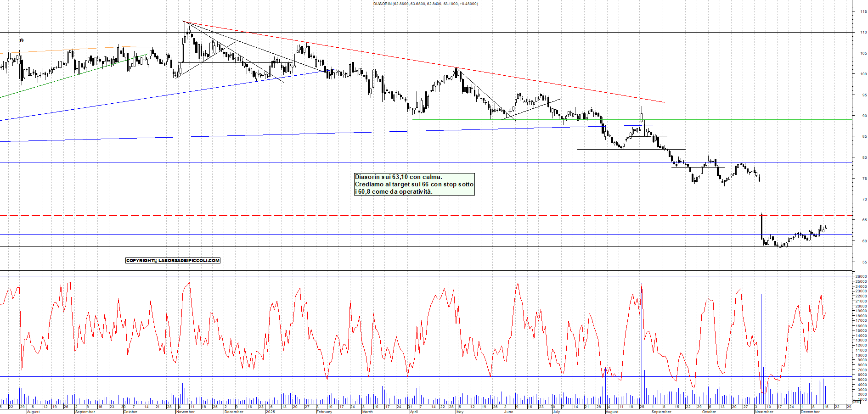This screenshot has height=414, width=868.
Task: Click the red oscillator line's last point
Action: (x=826, y=313)
